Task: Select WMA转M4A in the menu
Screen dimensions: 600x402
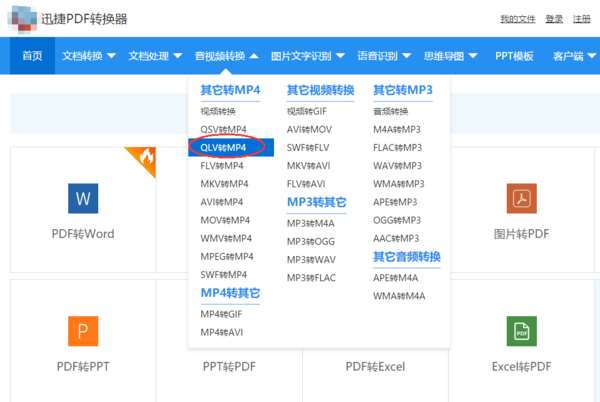Action: pos(399,296)
